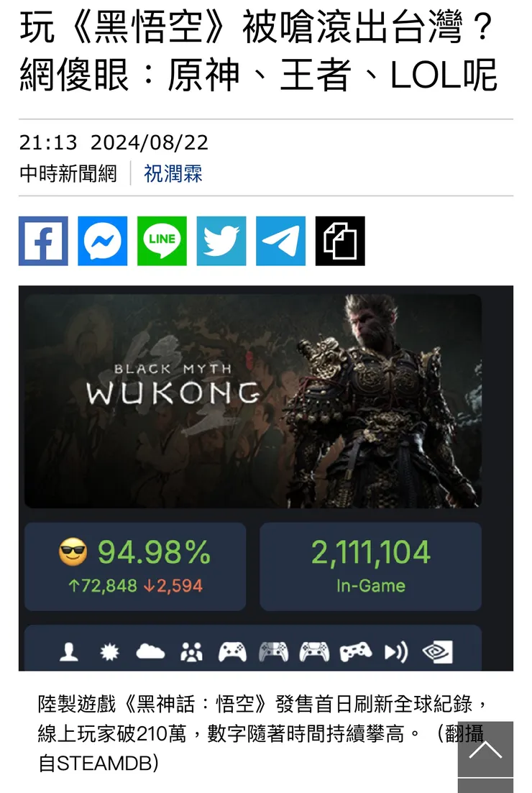Click the Xbox controller support icon
Image resolution: width=532 pixels, height=793 pixels.
(x=232, y=652)
